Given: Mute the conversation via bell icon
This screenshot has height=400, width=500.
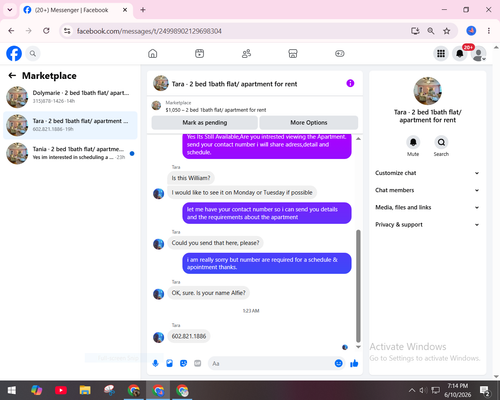Looking at the screenshot, I should pos(413,142).
